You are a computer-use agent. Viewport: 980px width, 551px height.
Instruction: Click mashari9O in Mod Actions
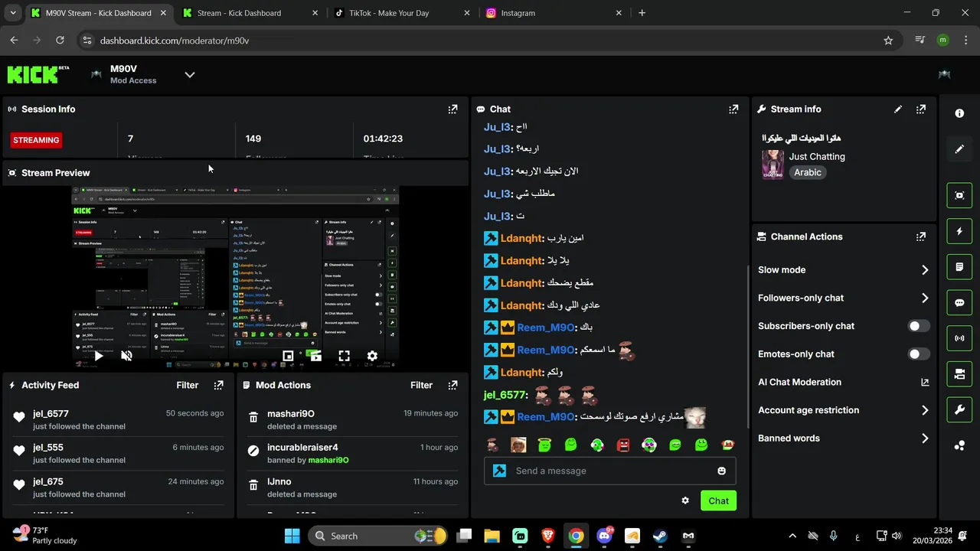tap(291, 414)
